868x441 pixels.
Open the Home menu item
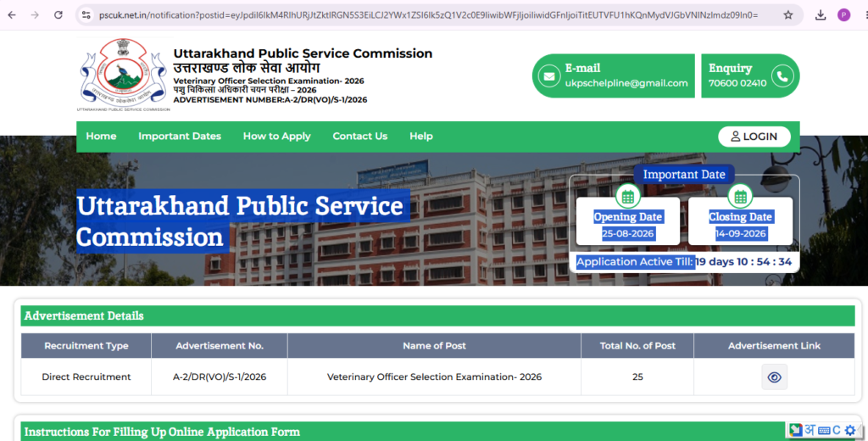101,137
